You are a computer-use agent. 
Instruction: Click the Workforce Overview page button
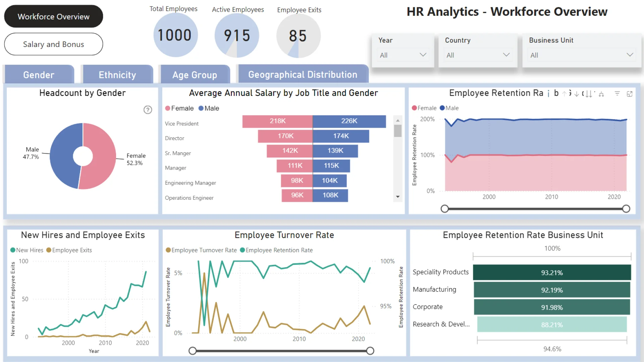click(x=54, y=16)
